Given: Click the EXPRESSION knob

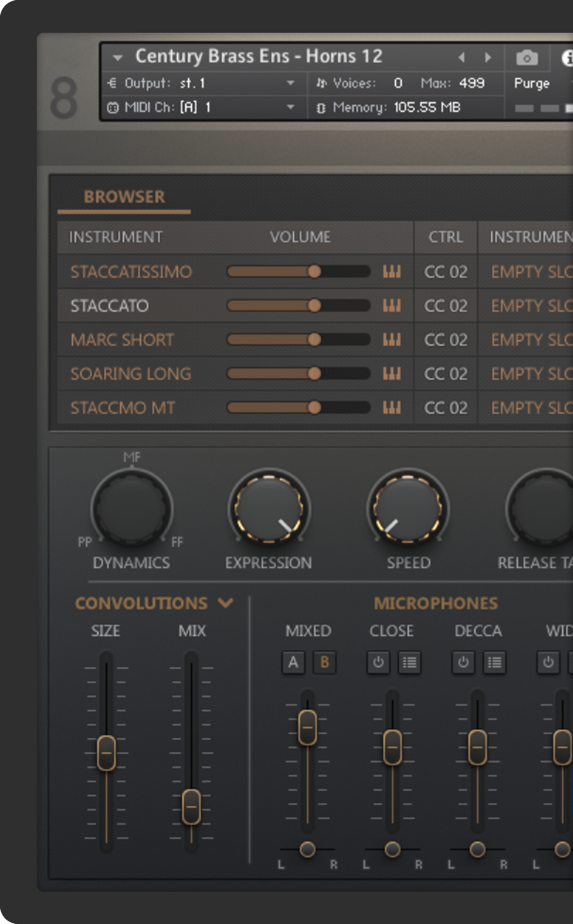Looking at the screenshot, I should tap(269, 507).
